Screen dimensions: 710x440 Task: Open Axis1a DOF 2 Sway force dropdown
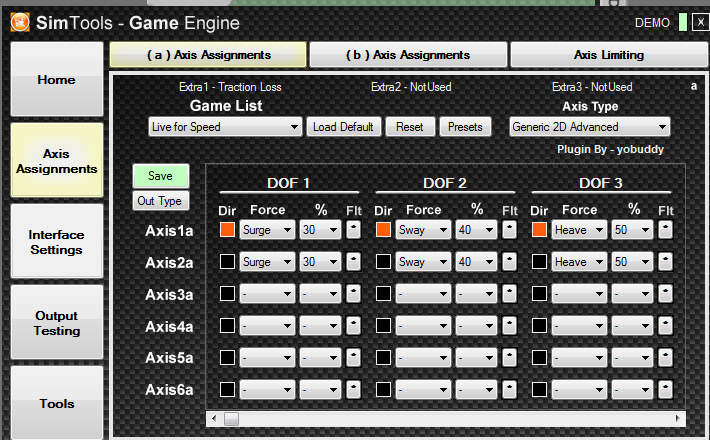coord(423,230)
